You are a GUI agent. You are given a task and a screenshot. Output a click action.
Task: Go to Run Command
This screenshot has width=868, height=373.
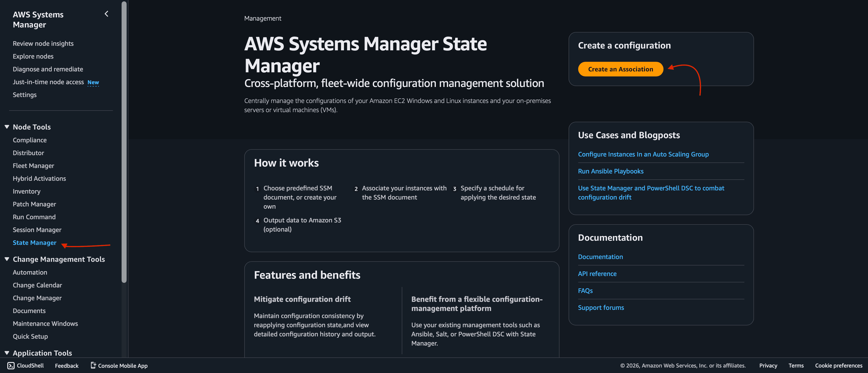pos(34,217)
